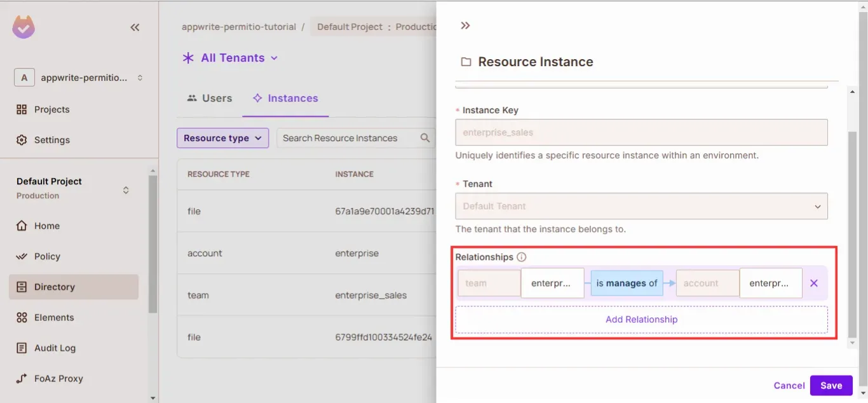Open the All Tenants dropdown
The width and height of the screenshot is (868, 403).
pos(230,58)
